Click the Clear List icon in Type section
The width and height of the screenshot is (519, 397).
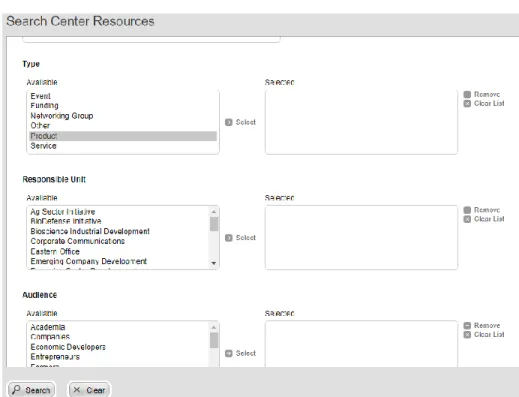click(467, 104)
